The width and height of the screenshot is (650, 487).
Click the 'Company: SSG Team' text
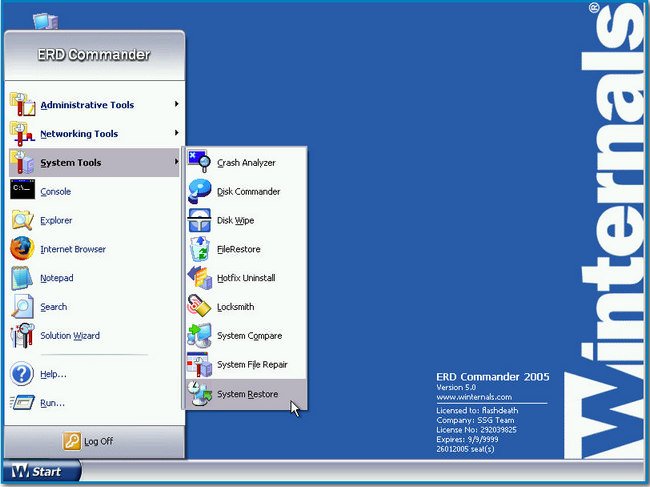click(x=475, y=420)
